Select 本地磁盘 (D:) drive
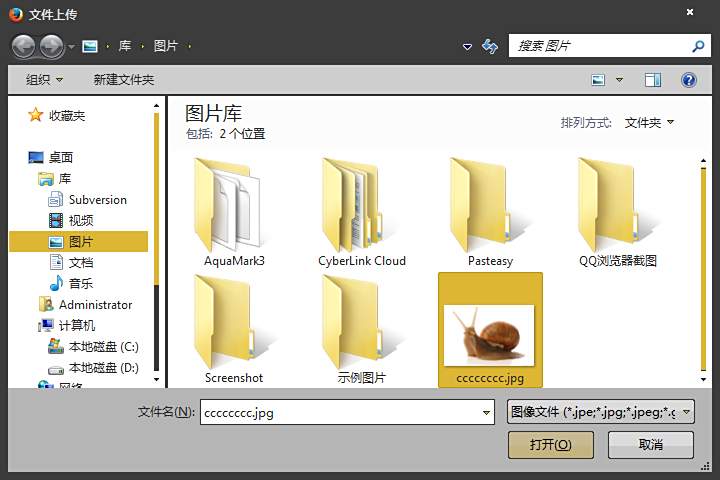Viewport: 720px width, 480px height. (x=104, y=367)
